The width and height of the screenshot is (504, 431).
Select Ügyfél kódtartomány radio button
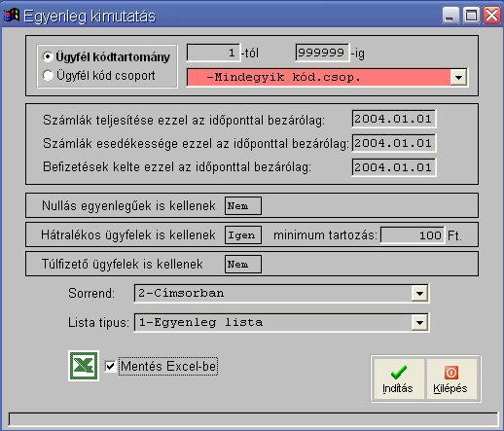48,56
